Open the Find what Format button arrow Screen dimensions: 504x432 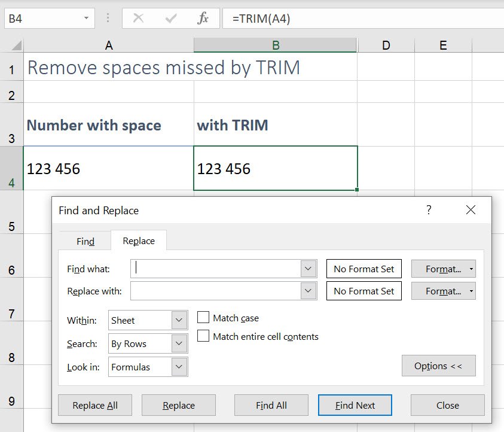471,269
